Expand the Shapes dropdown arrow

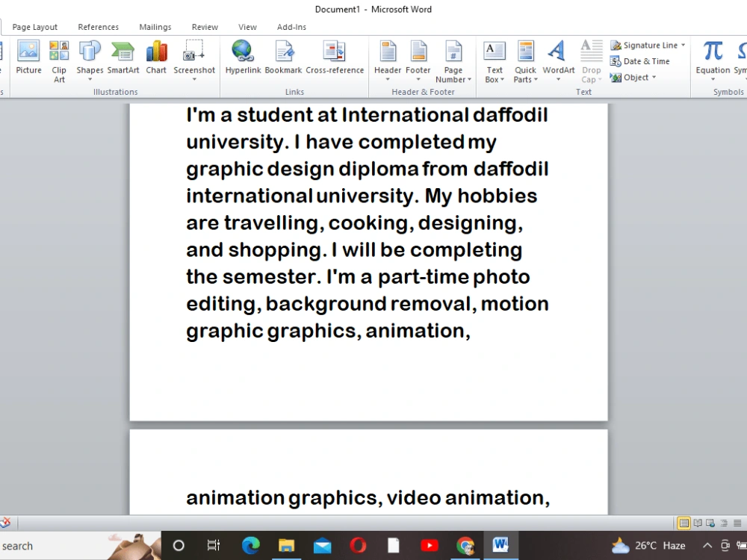90,80
